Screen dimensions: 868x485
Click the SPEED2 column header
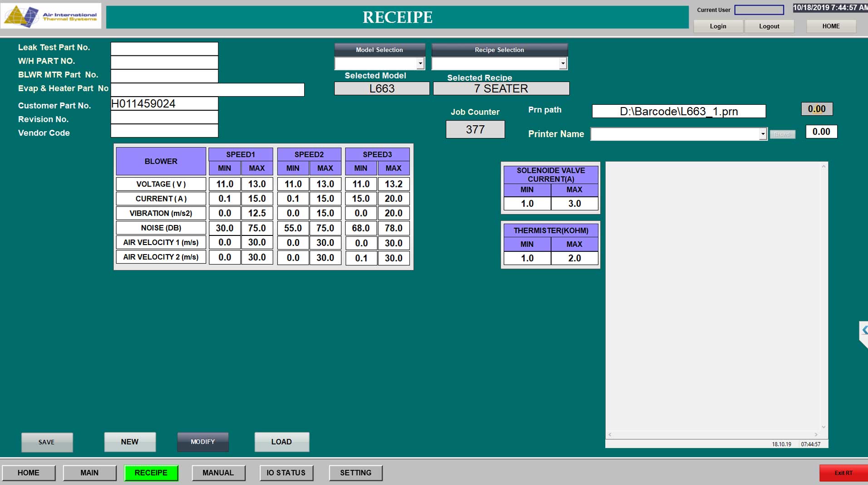pos(309,154)
